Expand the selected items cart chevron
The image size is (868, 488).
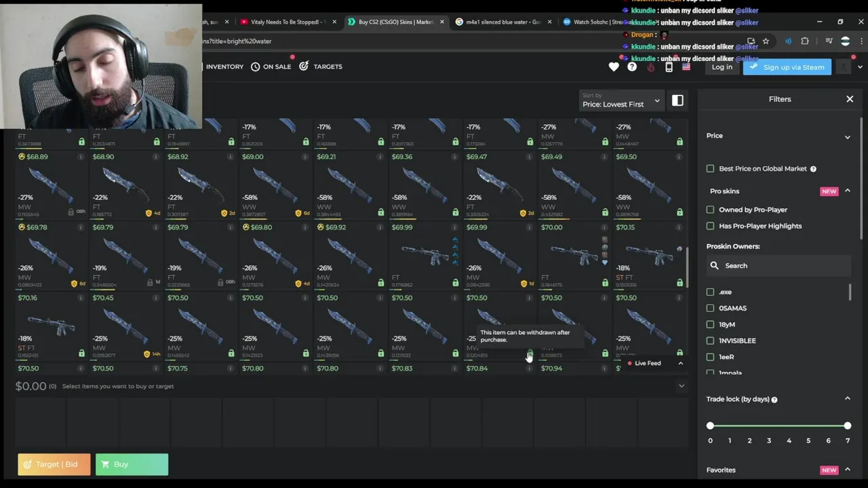tap(682, 386)
